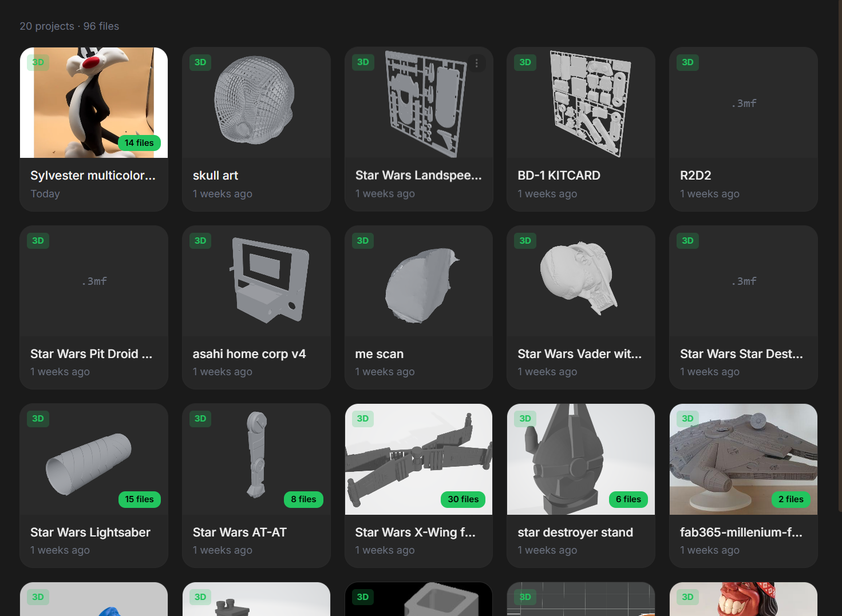
Task: Open the Star Wars Vader model thumbnail
Action: pos(581,281)
